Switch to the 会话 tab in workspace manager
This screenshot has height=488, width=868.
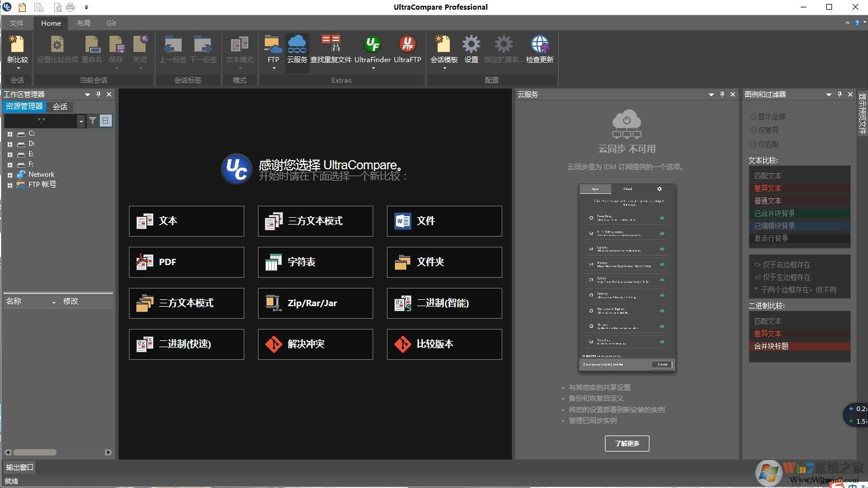pyautogui.click(x=59, y=106)
